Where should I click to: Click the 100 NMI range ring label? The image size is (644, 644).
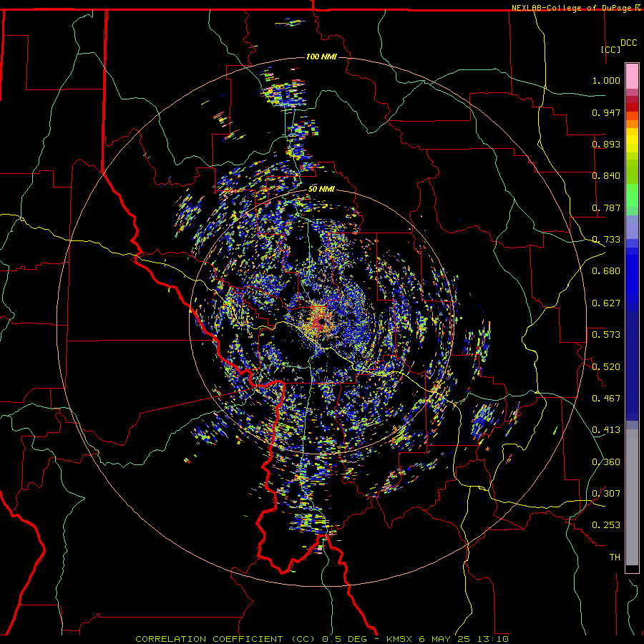(321, 57)
